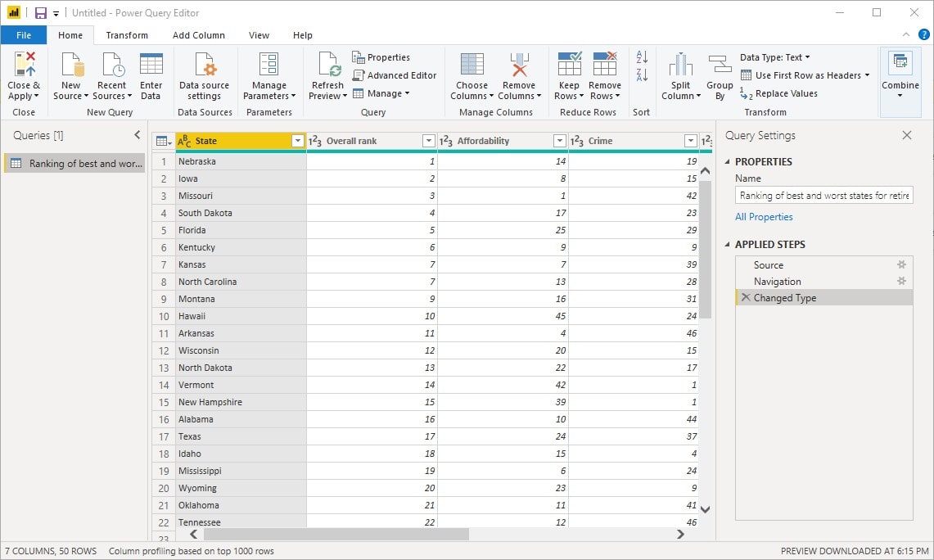
Task: Click the query Name input field
Action: [x=824, y=196]
